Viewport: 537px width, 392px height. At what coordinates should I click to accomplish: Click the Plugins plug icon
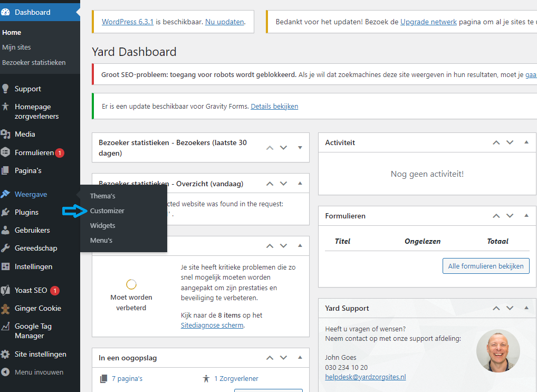[x=5, y=212]
